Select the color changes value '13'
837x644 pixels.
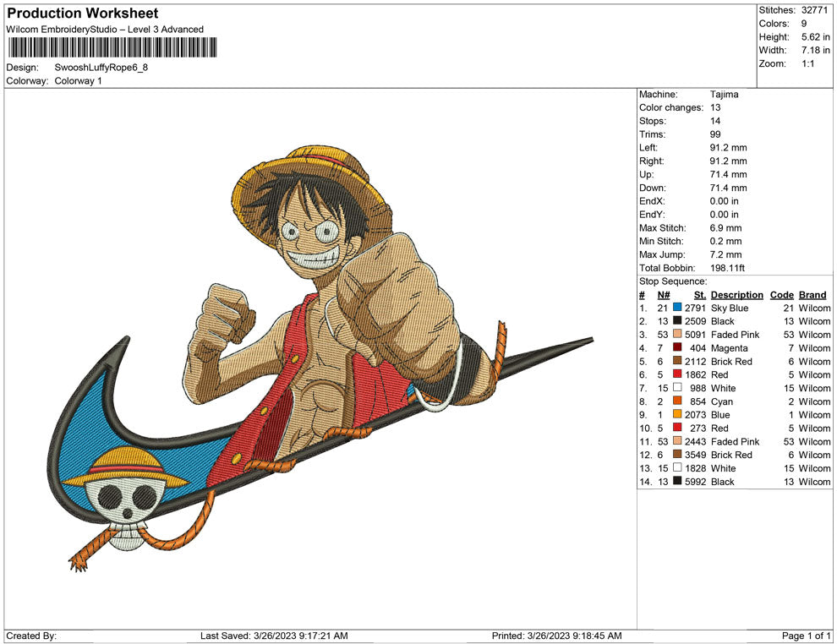pos(715,108)
